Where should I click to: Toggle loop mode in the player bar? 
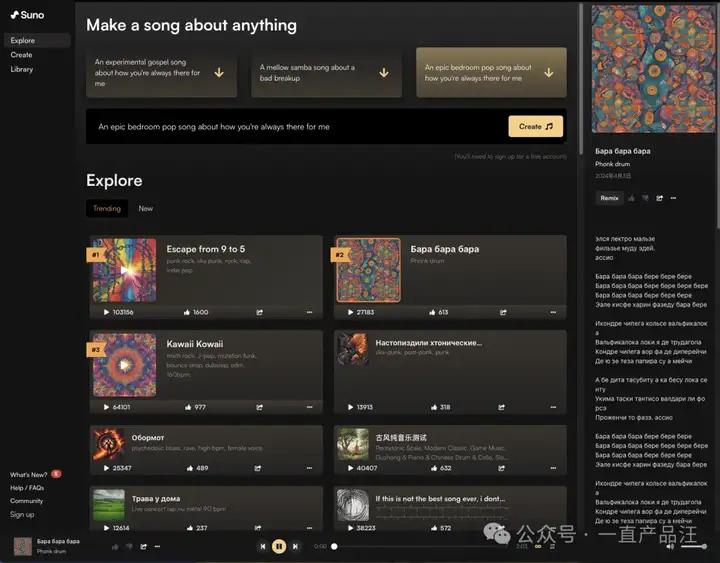pos(538,546)
